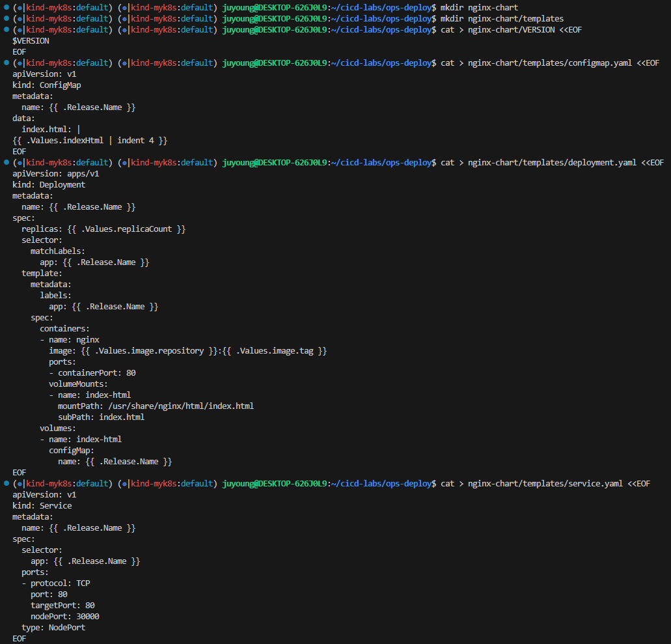Click the 'port: 80' line under protocol
The image size is (671, 644).
pos(49,595)
